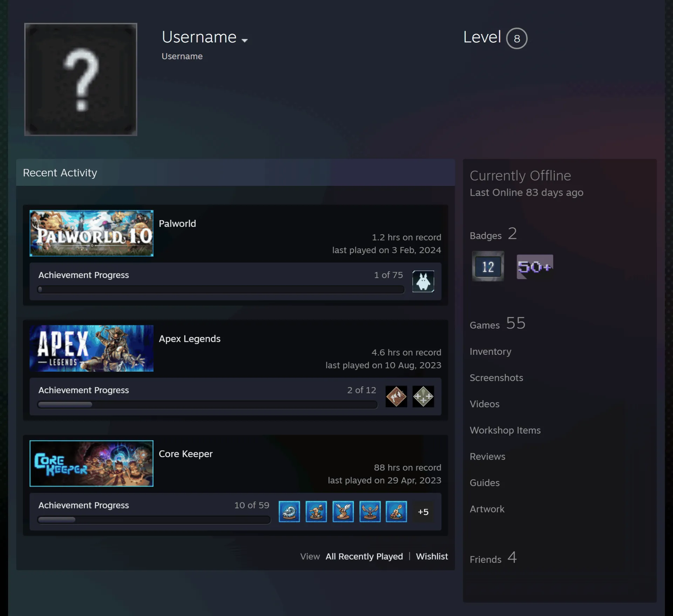Click the Core Keeper achievement progress bar
The width and height of the screenshot is (673, 616).
pos(154,520)
